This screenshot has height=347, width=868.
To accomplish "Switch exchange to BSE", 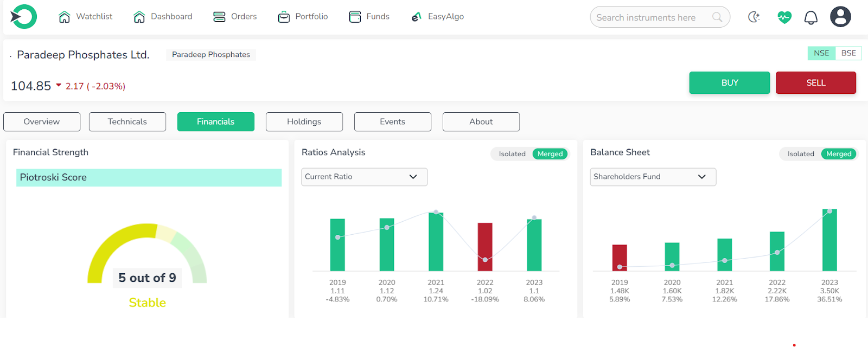I will coord(848,53).
